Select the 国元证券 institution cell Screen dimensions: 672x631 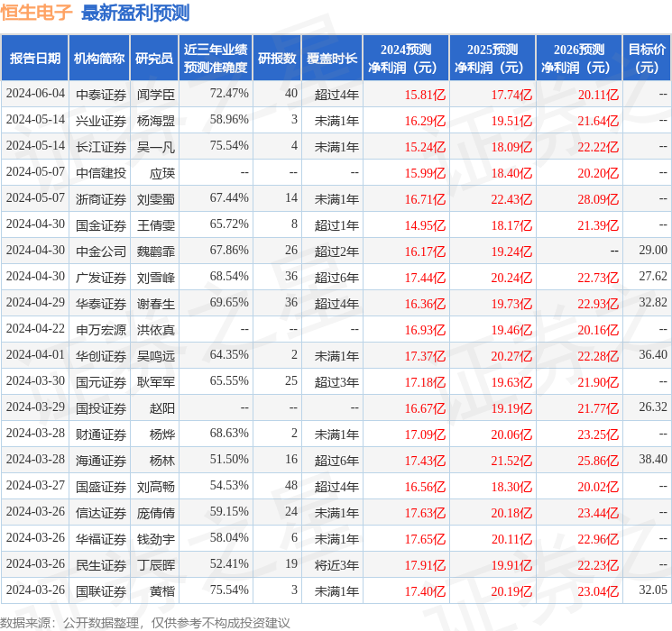pyautogui.click(x=101, y=381)
